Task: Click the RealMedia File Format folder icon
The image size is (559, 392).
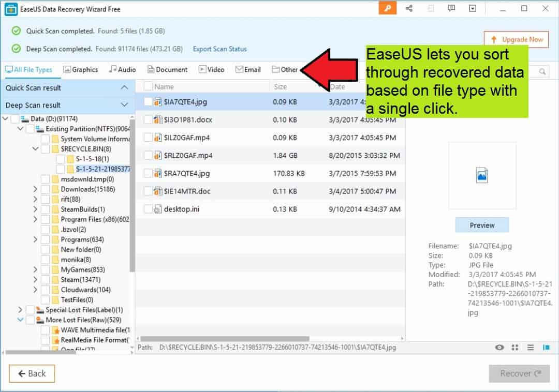Action: 55,340
